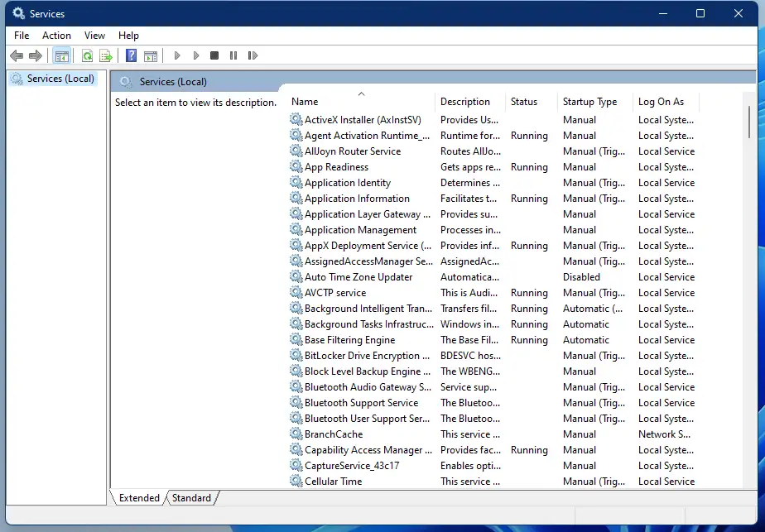The image size is (765, 532).
Task: Click the Restart Service toolbar icon
Action: click(253, 55)
